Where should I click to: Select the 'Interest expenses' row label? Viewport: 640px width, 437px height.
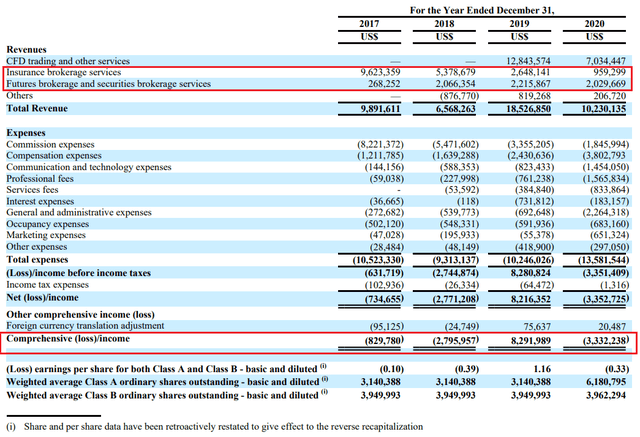click(40, 201)
